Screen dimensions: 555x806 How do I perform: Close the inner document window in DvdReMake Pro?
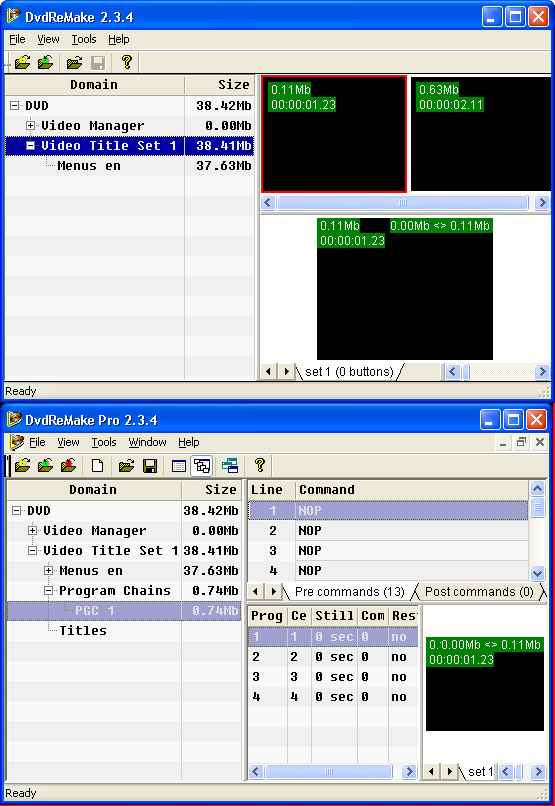click(540, 442)
